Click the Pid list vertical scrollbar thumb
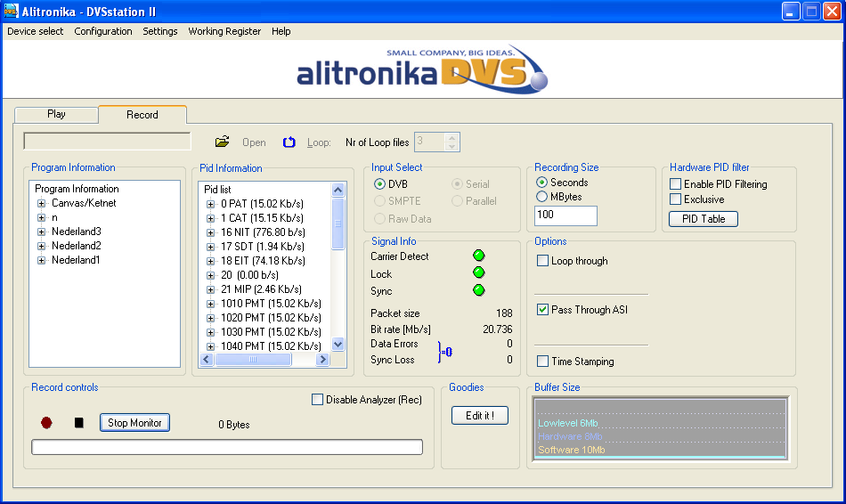The width and height of the screenshot is (846, 504). tap(338, 224)
